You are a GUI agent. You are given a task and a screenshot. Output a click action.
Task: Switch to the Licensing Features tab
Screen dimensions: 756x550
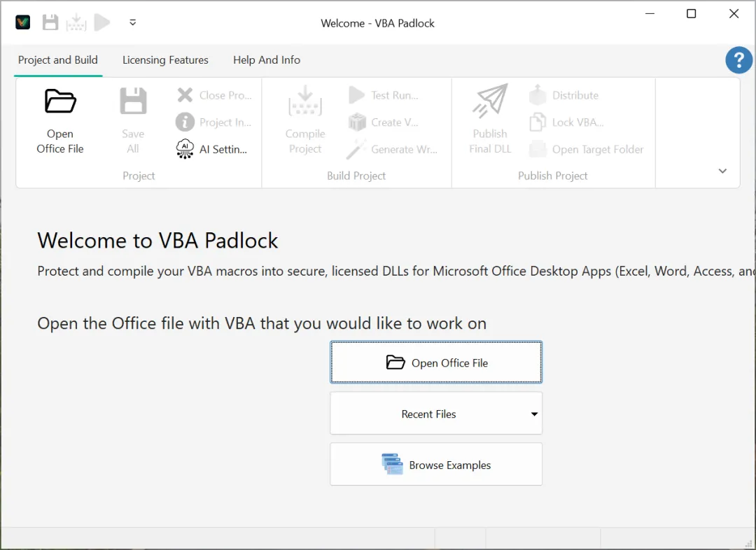(165, 60)
